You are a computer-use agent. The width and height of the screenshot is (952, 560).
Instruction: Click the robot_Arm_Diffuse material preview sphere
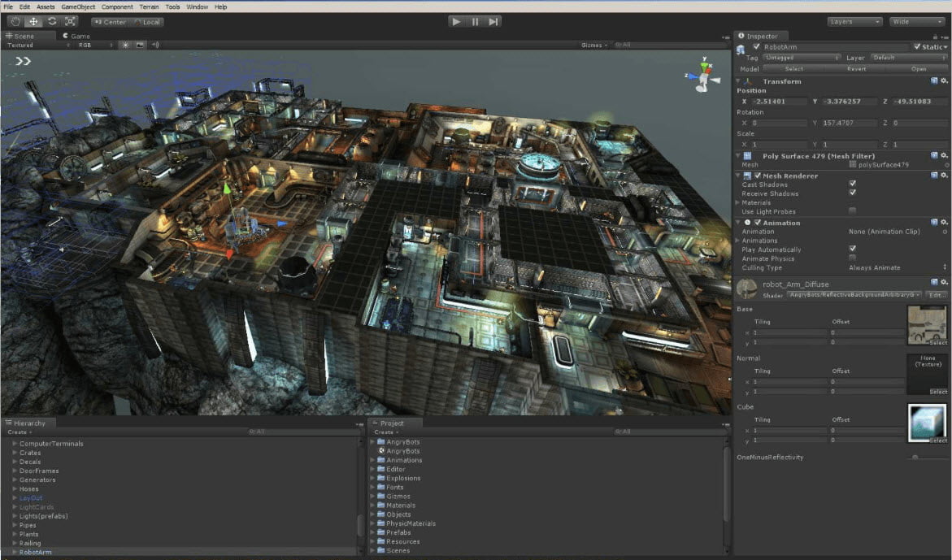point(747,289)
